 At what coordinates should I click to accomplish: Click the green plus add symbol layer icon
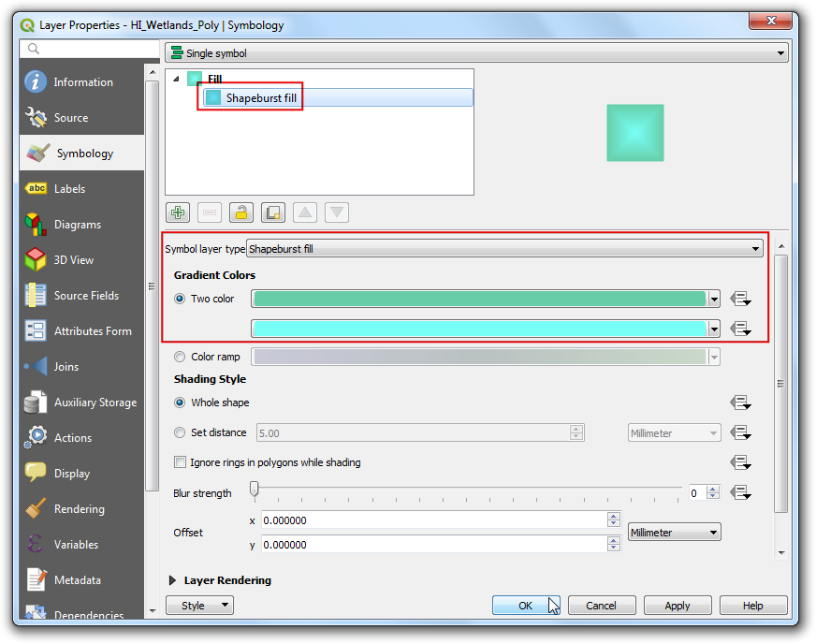point(178,212)
